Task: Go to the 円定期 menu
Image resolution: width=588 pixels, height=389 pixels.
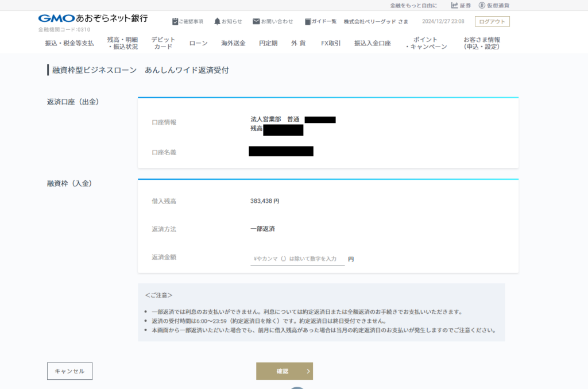Action: (268, 43)
